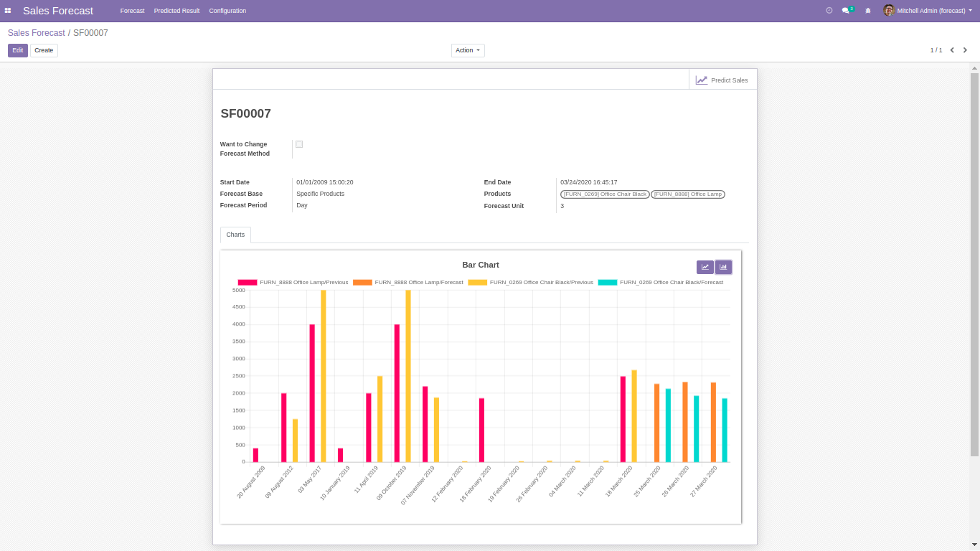Expand the Action dropdown
Image resolution: width=980 pixels, height=551 pixels.
tap(468, 50)
